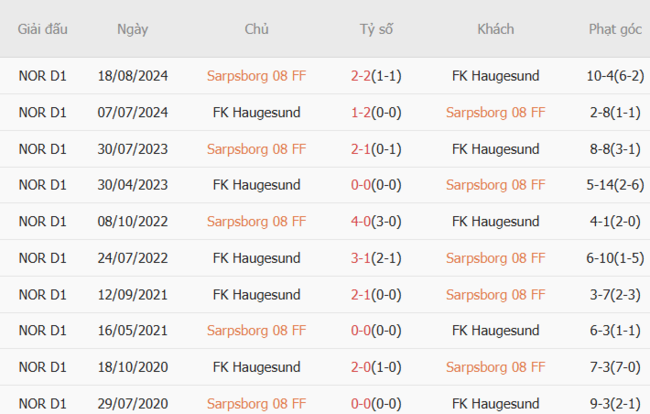Click the Tỷ số column header

click(x=376, y=29)
